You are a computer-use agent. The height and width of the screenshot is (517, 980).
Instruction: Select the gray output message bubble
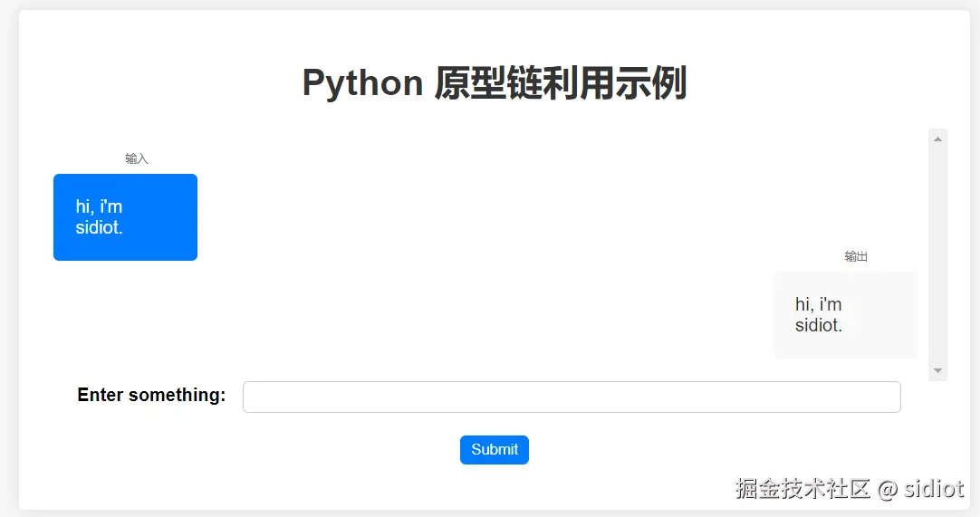(844, 314)
